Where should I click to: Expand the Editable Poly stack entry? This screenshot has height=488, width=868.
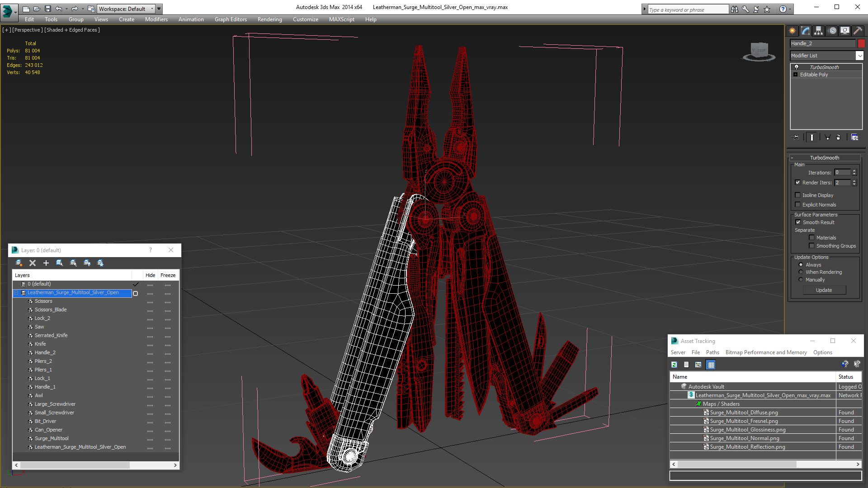[x=796, y=75]
